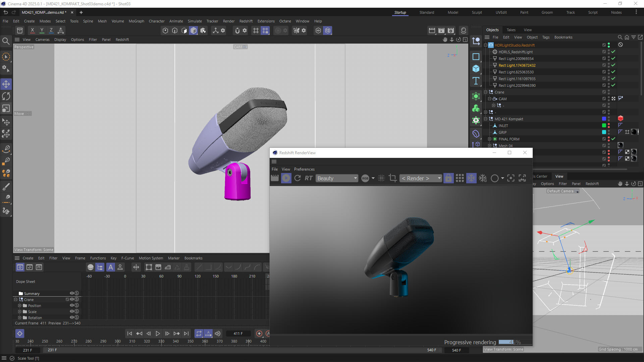Open Preferences in Redshift RenderView
644x362 pixels.
(x=304, y=169)
